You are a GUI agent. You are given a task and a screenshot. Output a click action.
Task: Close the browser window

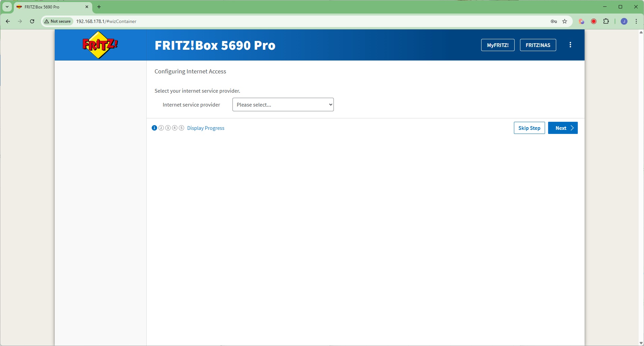[x=636, y=7]
